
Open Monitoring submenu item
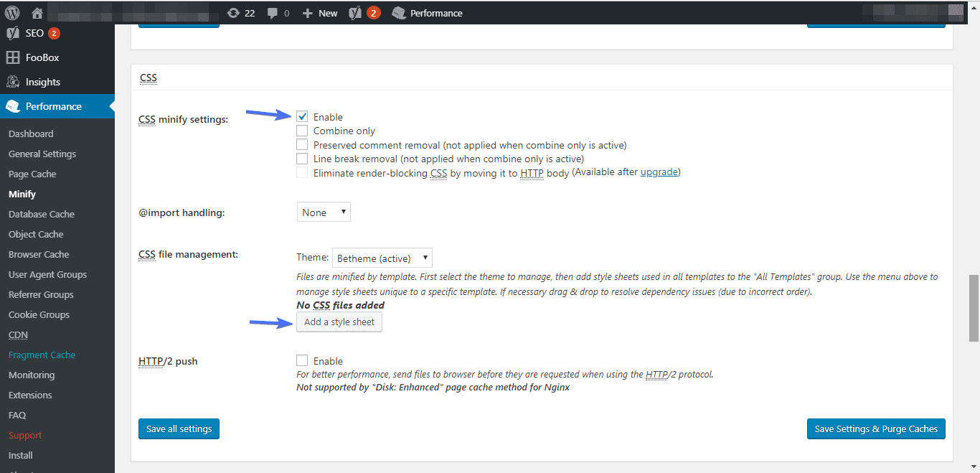tap(32, 375)
